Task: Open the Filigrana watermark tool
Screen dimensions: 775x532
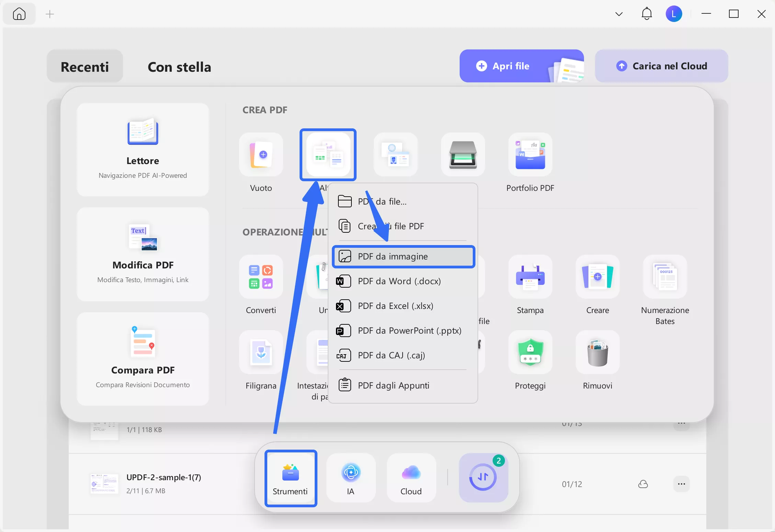Action: (261, 352)
